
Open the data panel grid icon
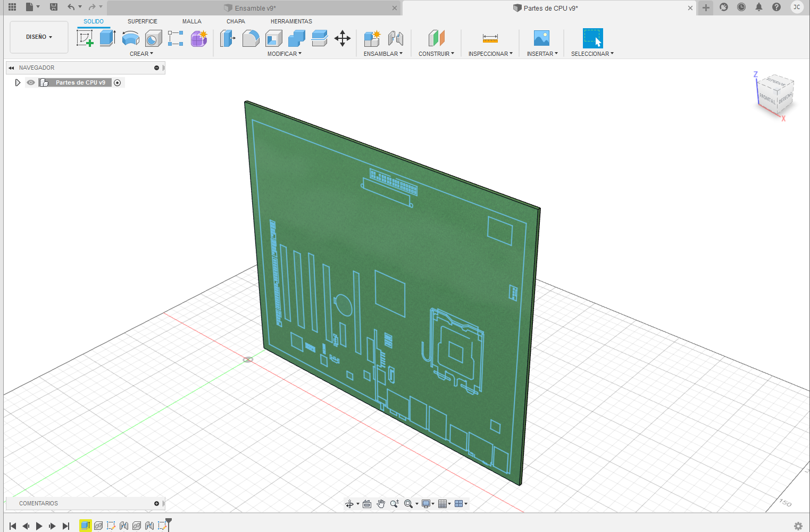12,7
